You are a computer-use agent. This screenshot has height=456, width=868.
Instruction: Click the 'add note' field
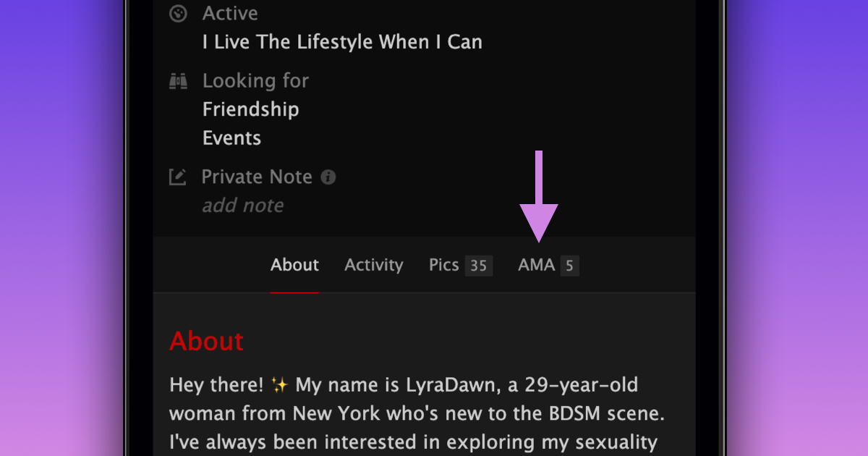[x=243, y=206]
